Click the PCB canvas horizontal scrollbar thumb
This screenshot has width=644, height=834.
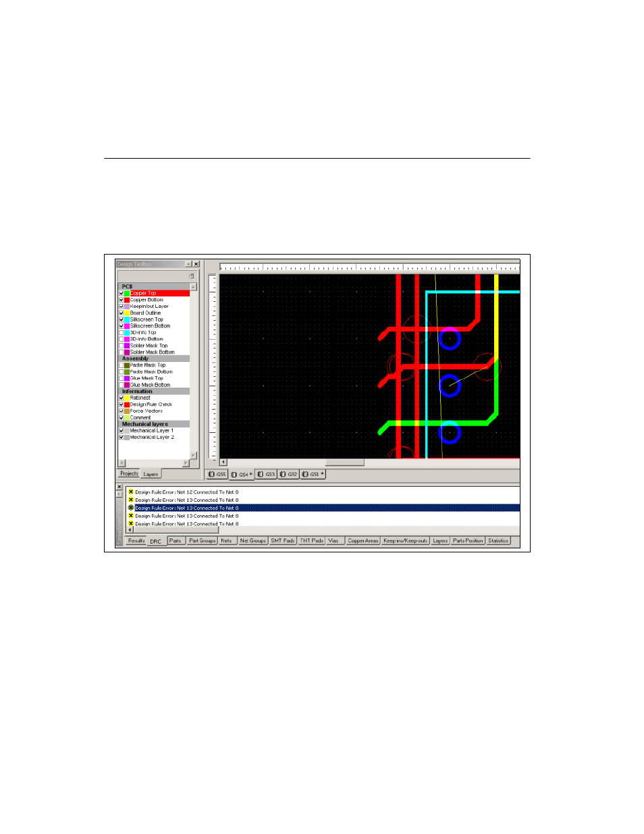coord(345,463)
